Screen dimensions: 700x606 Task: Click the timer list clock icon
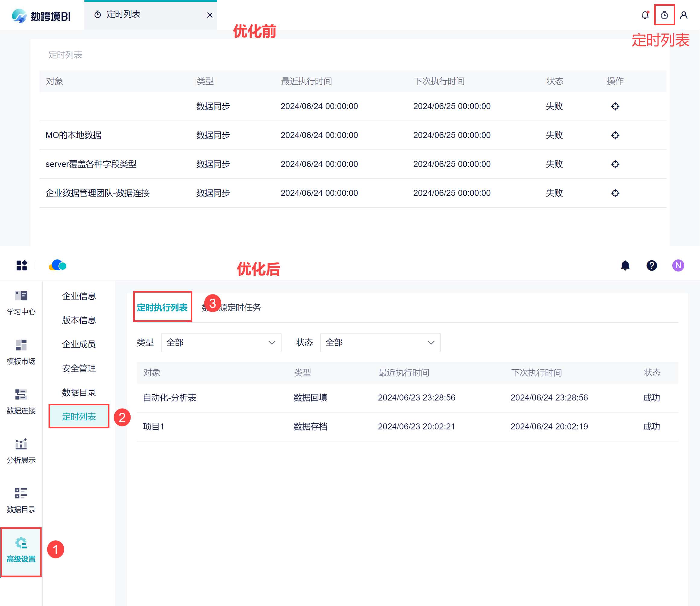664,15
